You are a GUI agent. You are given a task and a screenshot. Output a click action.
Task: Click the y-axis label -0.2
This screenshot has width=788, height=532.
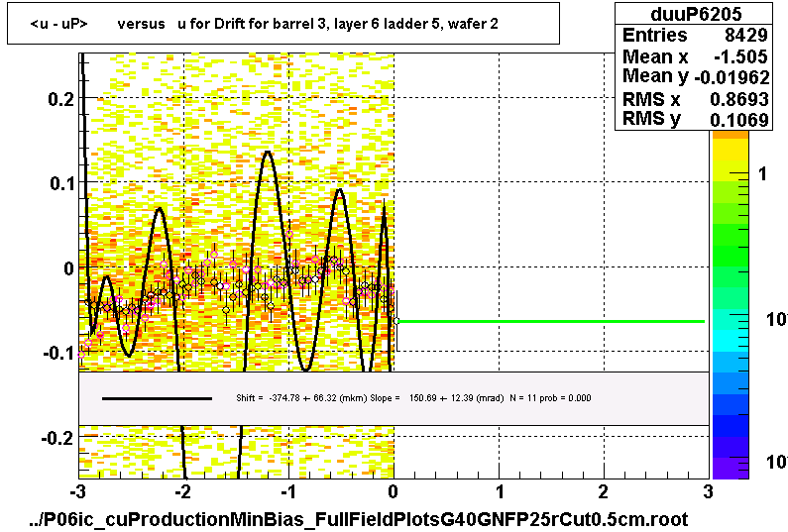pos(58,438)
